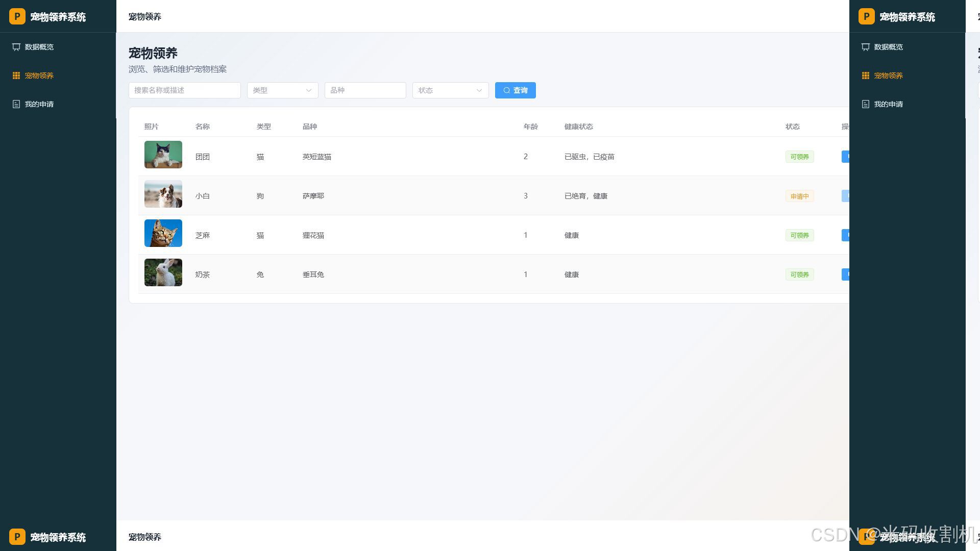Click health text 已绝育，健康
The width and height of the screenshot is (980, 551).
586,196
